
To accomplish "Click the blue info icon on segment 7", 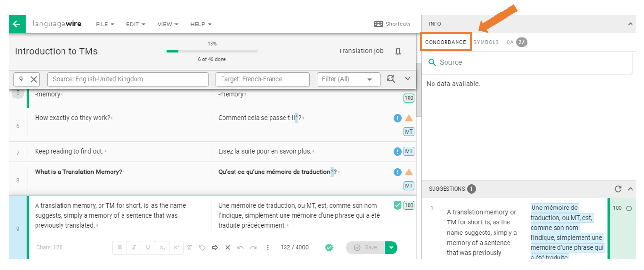I will coord(397,152).
